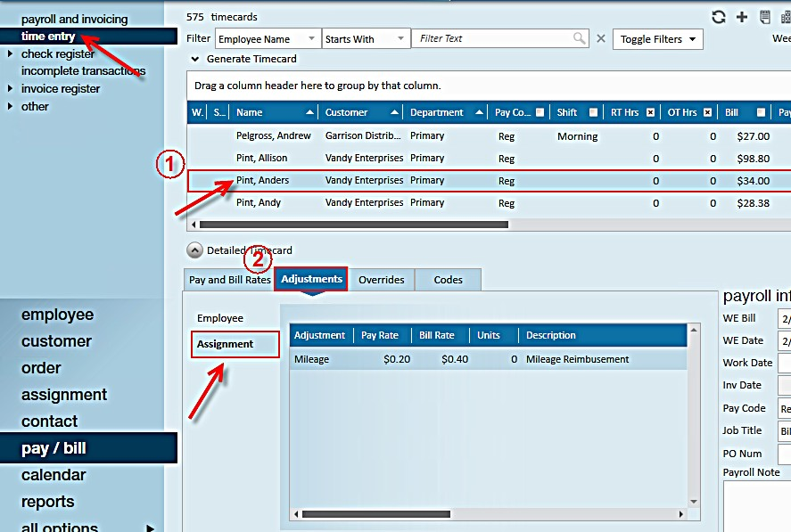Image resolution: width=791 pixels, height=532 pixels.
Task: Switch to the Adjustments tab
Action: pos(311,279)
